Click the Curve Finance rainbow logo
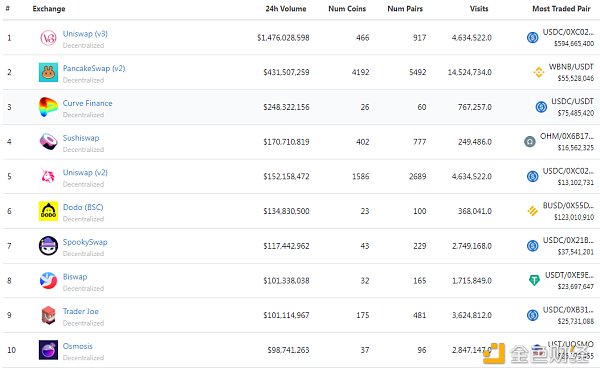The width and height of the screenshot is (600, 375). click(48, 107)
